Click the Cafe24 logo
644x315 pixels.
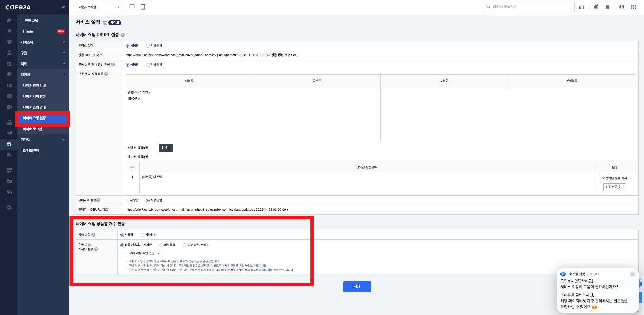(18, 7)
